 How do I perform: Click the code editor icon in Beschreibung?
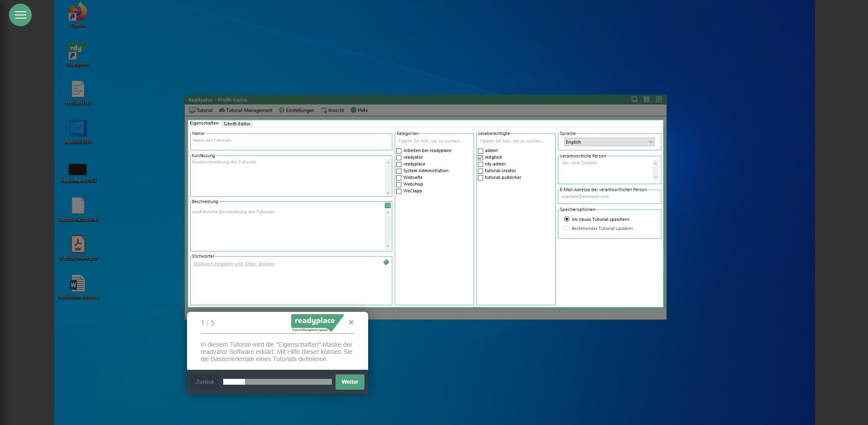click(388, 205)
